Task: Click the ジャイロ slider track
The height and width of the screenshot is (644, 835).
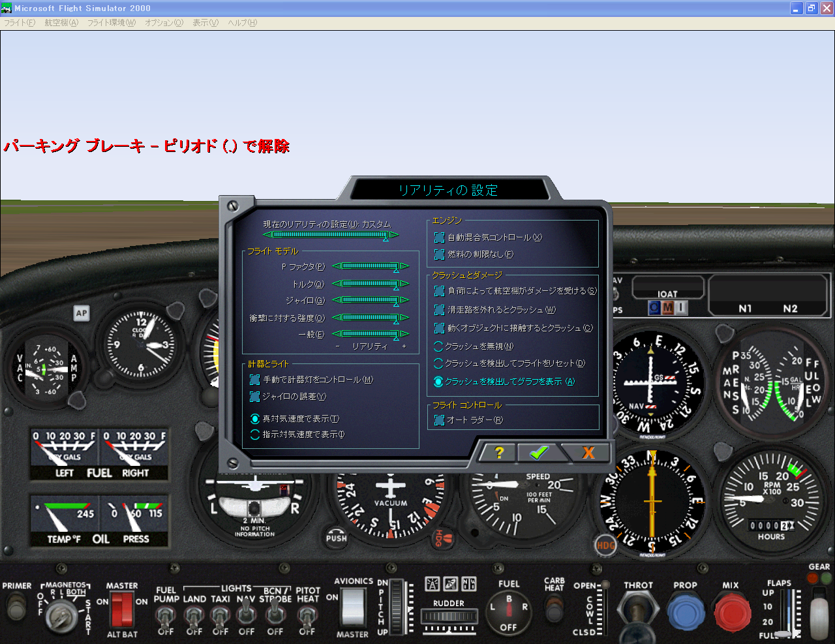Action: tap(370, 300)
